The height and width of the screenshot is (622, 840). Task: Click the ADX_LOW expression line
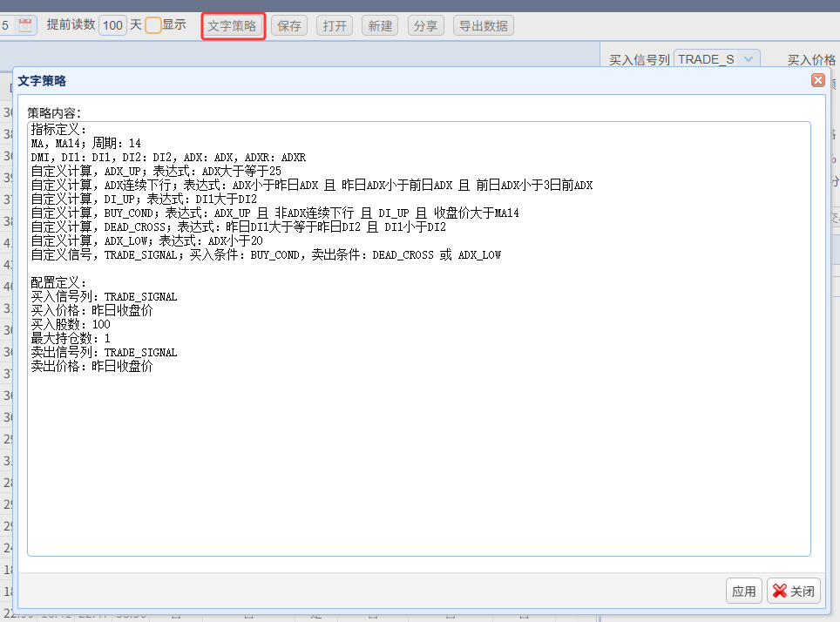pos(146,240)
